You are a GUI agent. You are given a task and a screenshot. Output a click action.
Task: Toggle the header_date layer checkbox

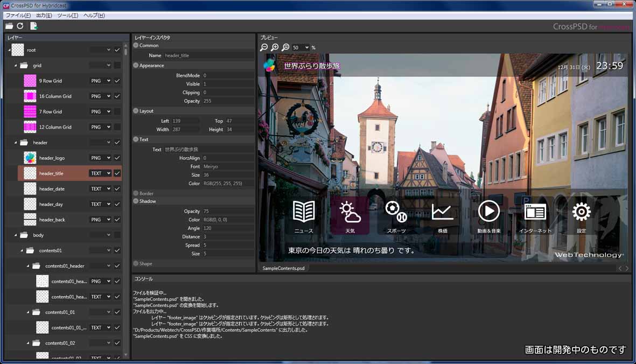pos(117,188)
